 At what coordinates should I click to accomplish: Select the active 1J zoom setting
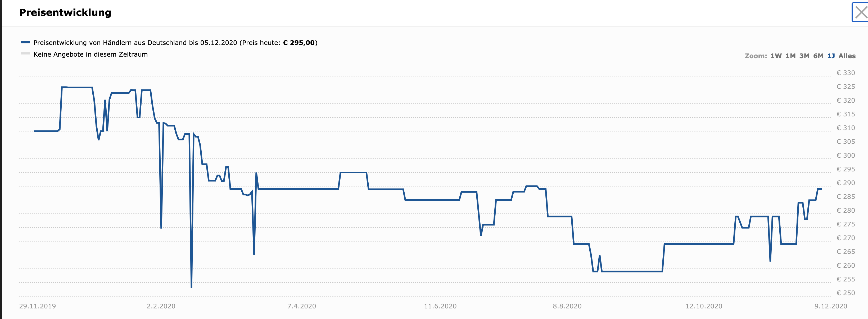(831, 56)
